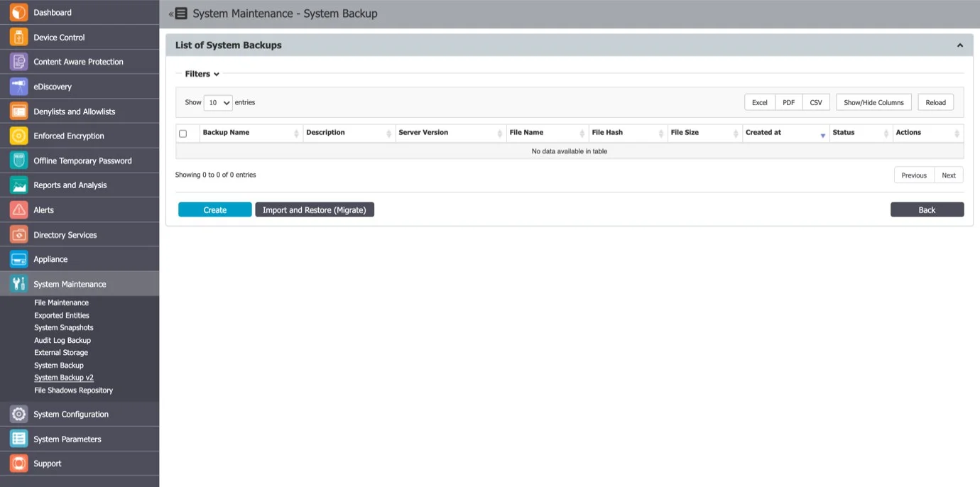Click the Device Control icon

[x=19, y=37]
